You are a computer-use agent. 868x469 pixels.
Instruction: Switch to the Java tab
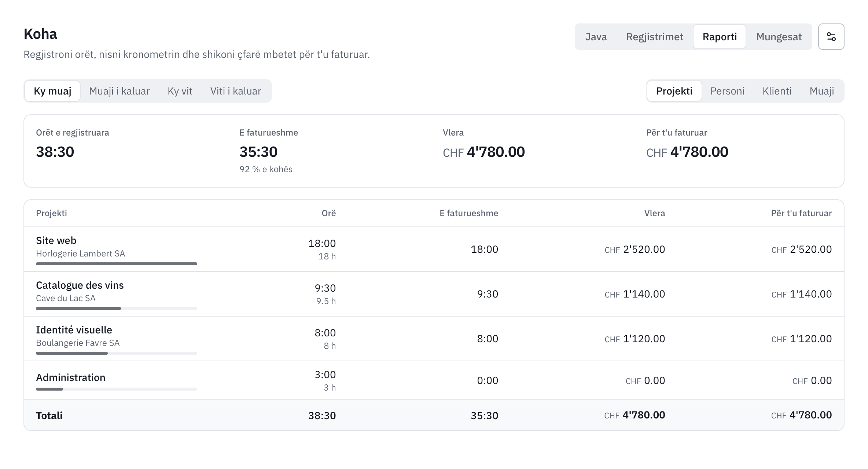click(x=596, y=37)
